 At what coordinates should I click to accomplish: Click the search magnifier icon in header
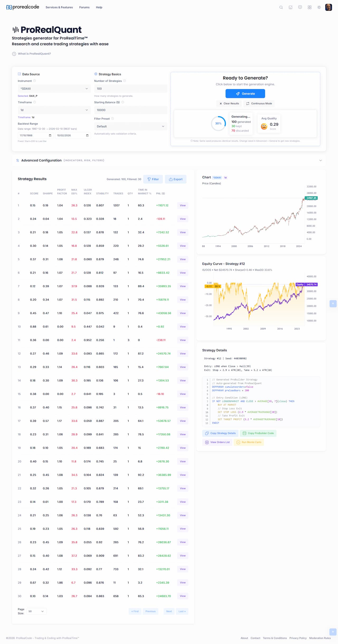(x=281, y=7)
